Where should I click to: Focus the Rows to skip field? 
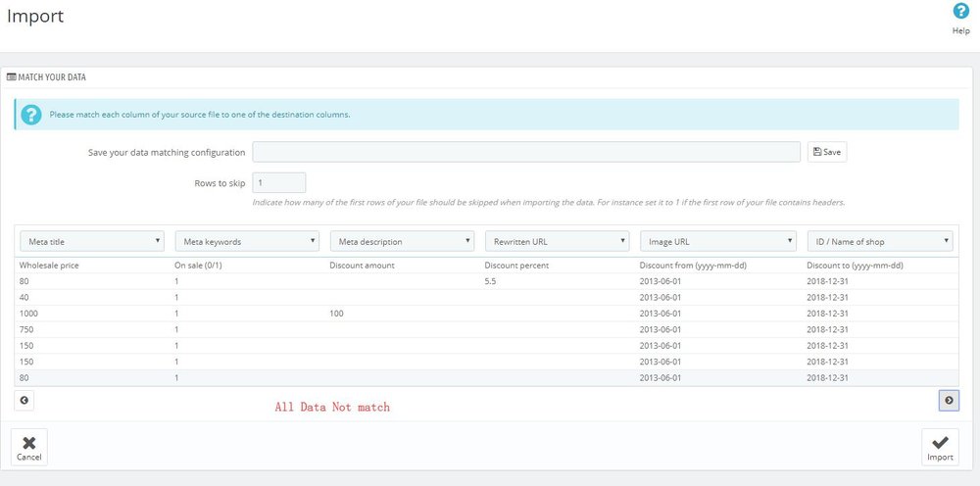[x=279, y=183]
